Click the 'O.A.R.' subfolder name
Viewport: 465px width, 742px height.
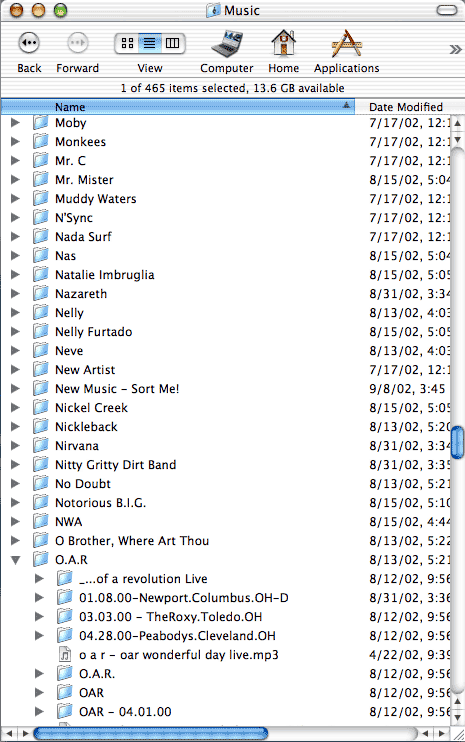click(x=97, y=673)
